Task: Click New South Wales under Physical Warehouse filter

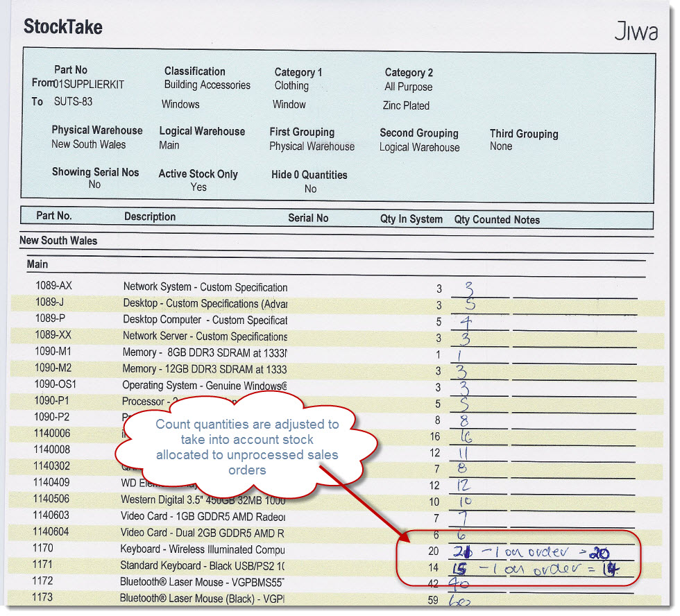Action: pyautogui.click(x=89, y=144)
